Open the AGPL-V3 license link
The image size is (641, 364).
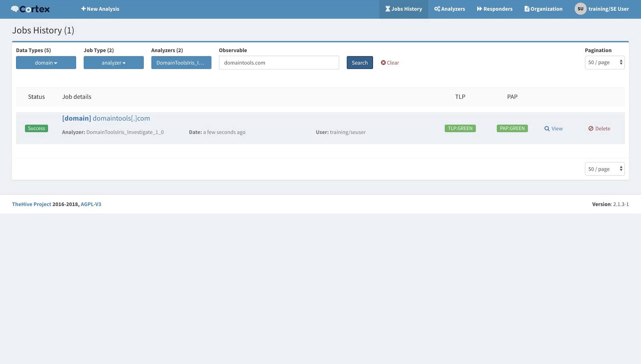(x=91, y=204)
